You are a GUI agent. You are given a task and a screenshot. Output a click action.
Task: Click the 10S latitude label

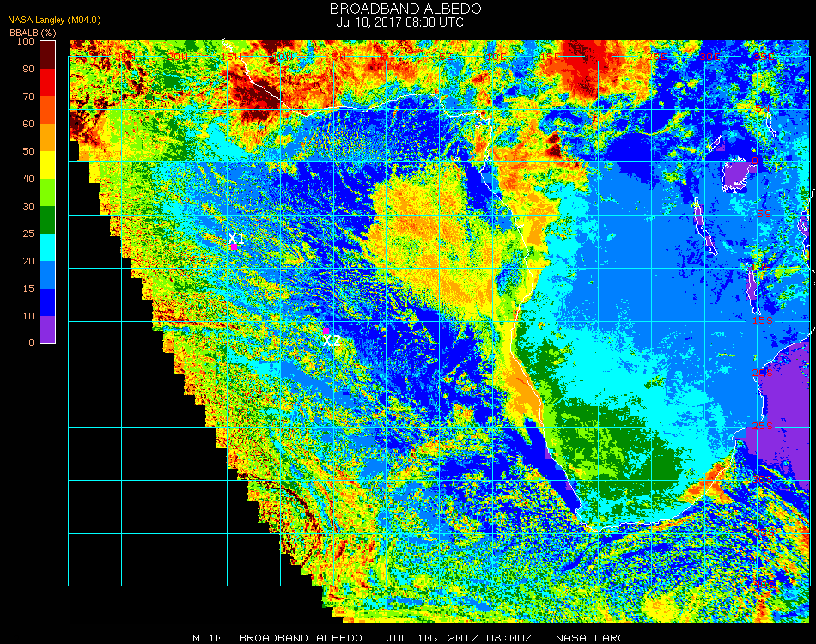coord(761,267)
